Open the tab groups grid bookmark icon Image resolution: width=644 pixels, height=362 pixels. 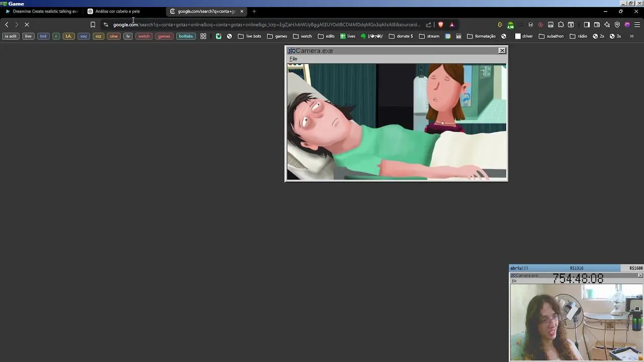click(203, 36)
